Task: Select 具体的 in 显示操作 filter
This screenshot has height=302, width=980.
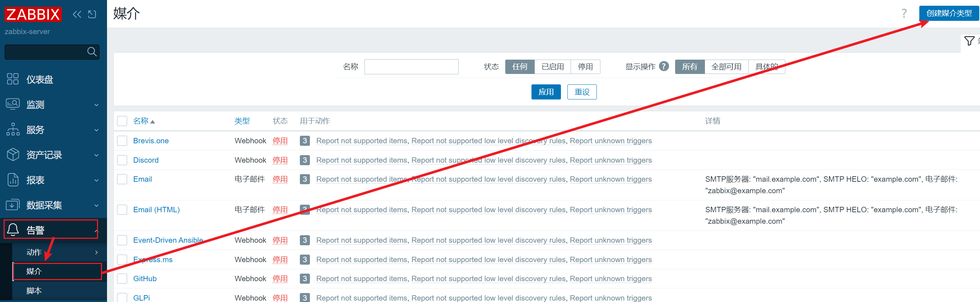Action: click(x=767, y=67)
